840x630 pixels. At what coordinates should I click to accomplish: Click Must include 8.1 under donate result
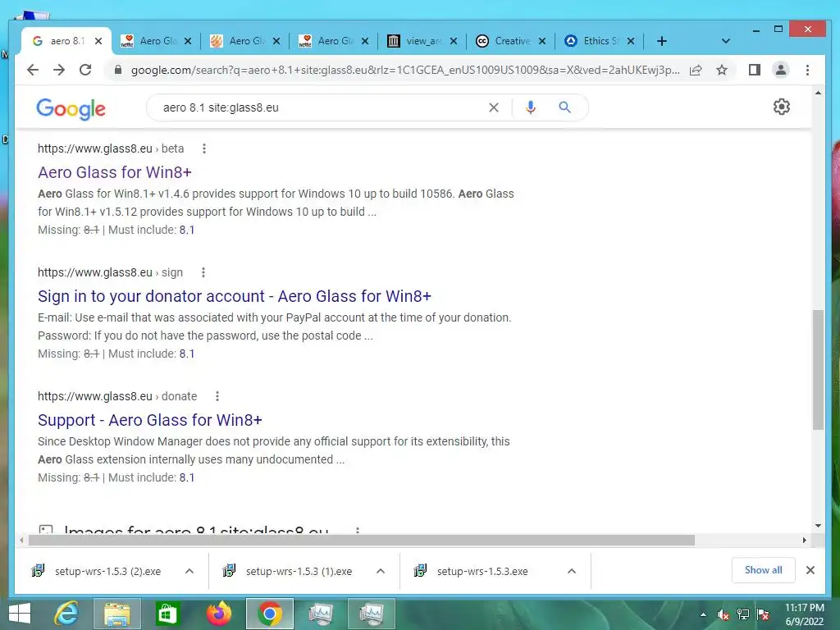tap(187, 477)
